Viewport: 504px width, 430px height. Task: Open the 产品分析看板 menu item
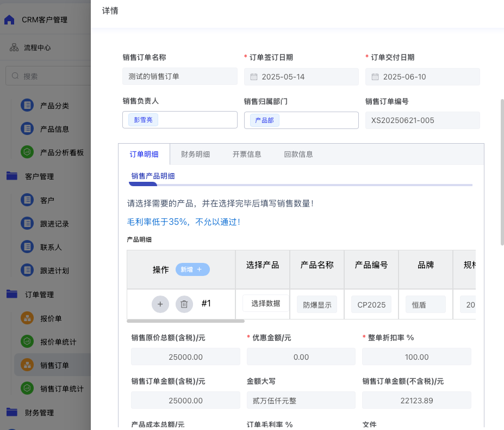click(x=62, y=152)
